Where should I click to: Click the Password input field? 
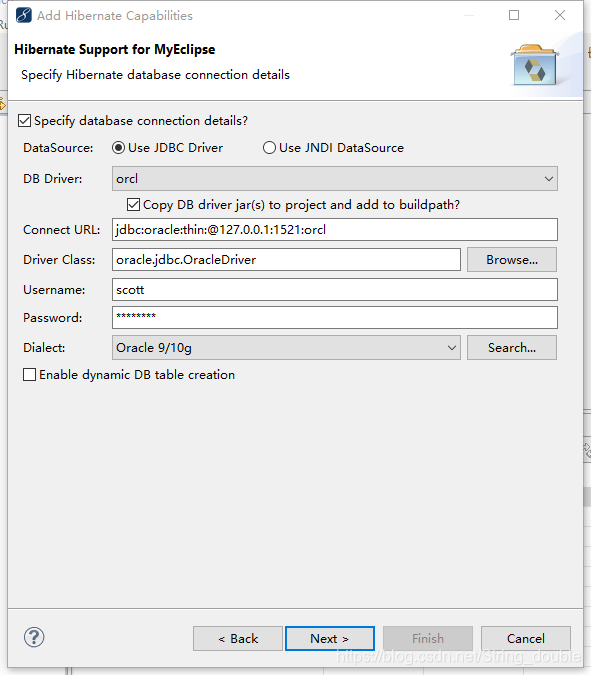(335, 318)
